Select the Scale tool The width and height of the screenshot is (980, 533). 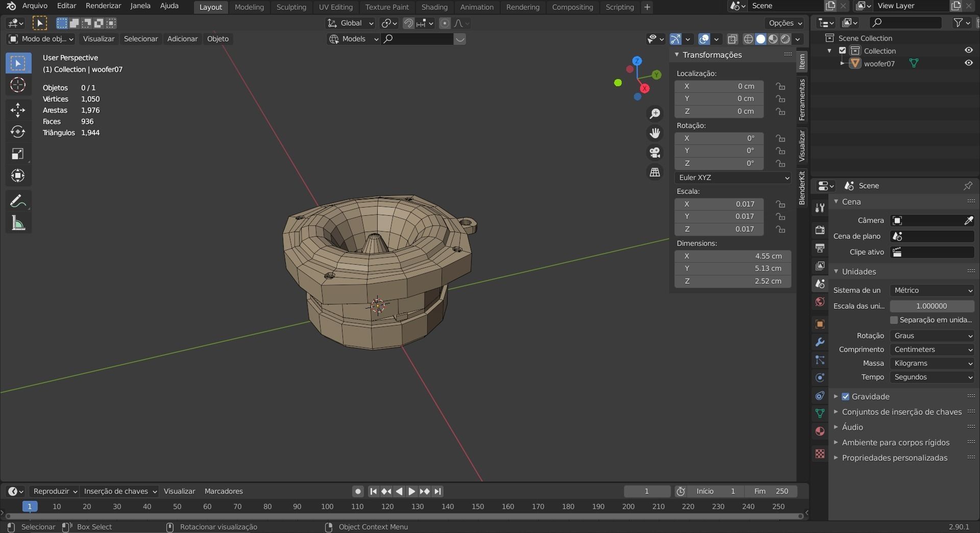[18, 154]
